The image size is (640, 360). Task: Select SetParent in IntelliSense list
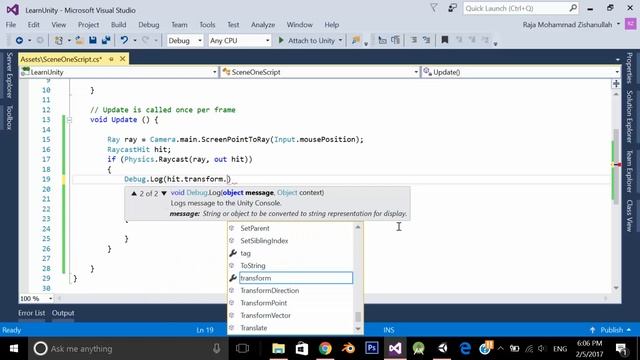pyautogui.click(x=290, y=228)
